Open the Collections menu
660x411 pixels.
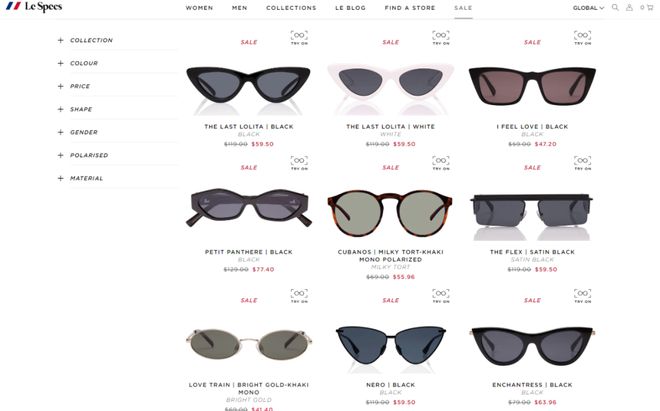tap(291, 8)
